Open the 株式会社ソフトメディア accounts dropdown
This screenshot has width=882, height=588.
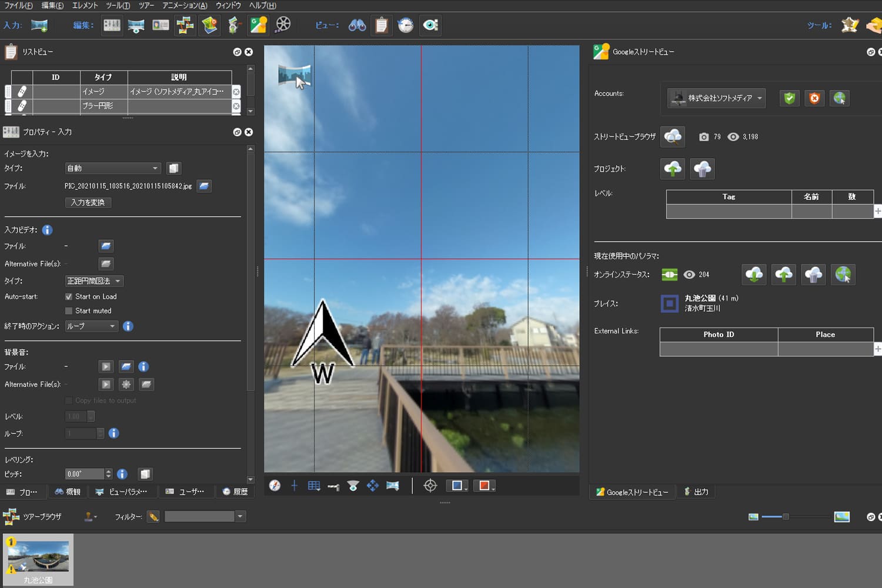click(716, 98)
